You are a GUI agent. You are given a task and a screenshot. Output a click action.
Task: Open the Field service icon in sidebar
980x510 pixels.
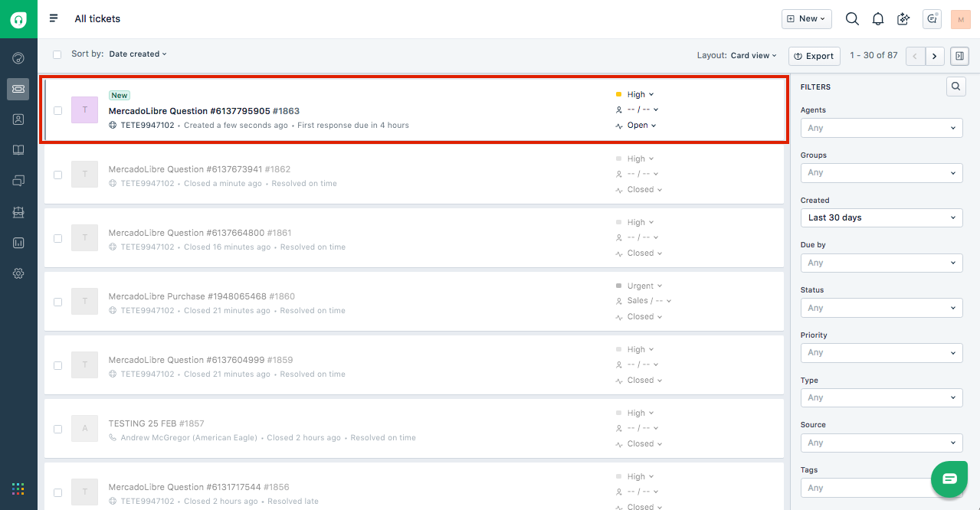pos(18,212)
